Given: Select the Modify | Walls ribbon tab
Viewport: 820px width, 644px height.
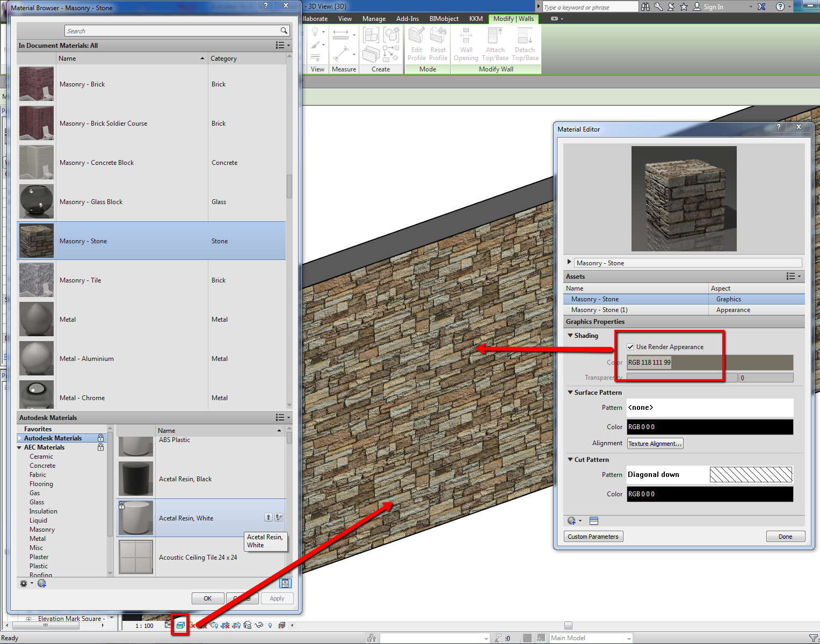Looking at the screenshot, I should 513,19.
